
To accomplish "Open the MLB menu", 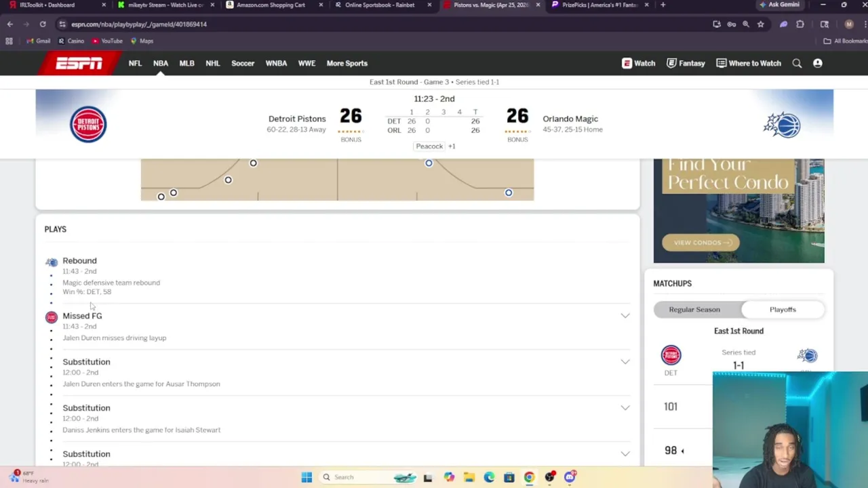I will pyautogui.click(x=186, y=63).
